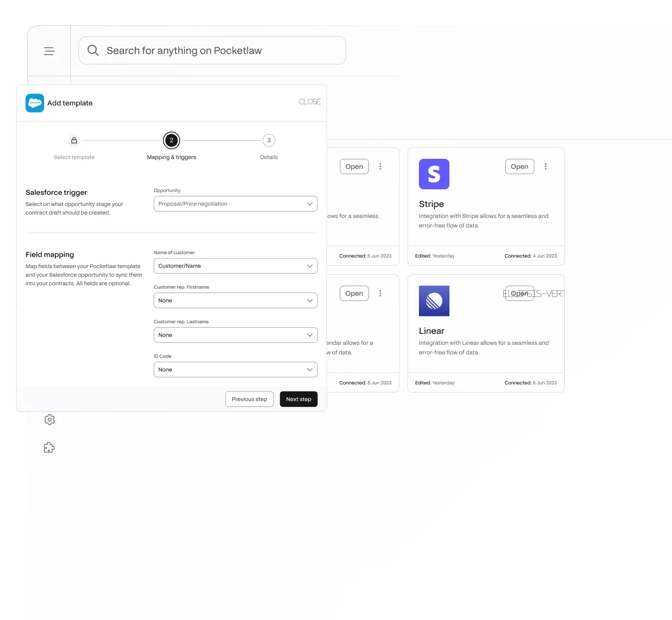
Task: Select the Select template step label
Action: [x=74, y=157]
